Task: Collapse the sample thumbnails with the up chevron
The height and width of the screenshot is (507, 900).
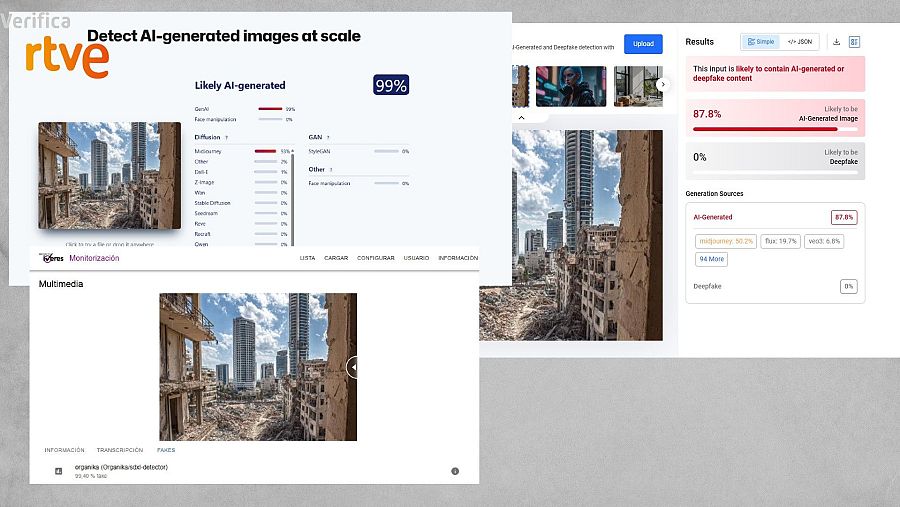Action: (x=521, y=118)
